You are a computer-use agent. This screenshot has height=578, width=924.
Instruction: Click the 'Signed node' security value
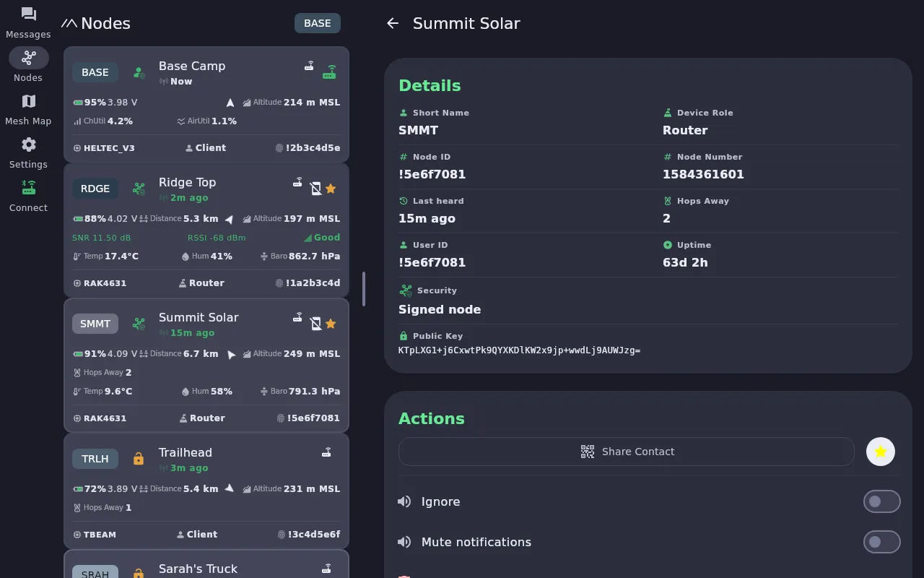tap(440, 309)
